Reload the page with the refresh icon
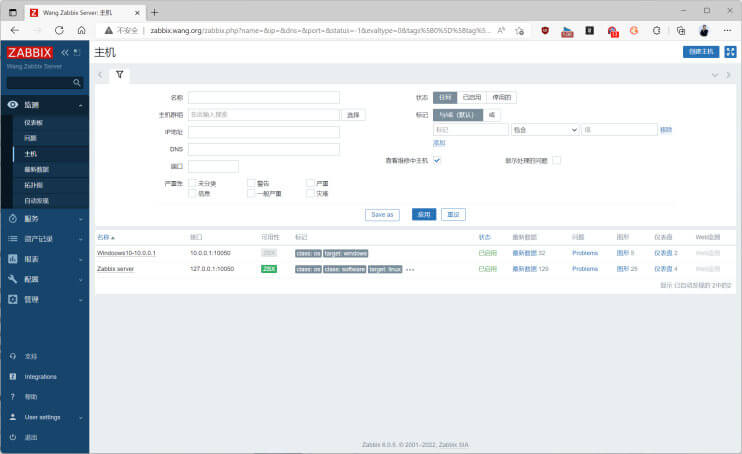 point(59,30)
